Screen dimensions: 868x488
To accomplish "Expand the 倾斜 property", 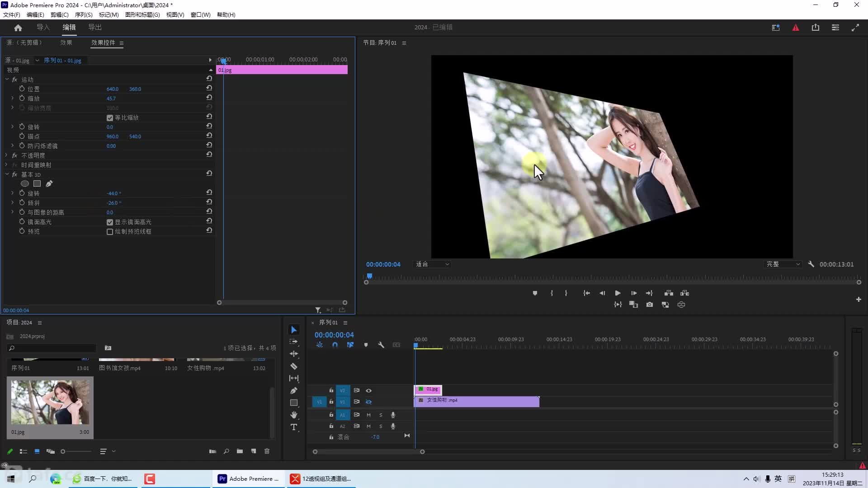I will click(12, 202).
